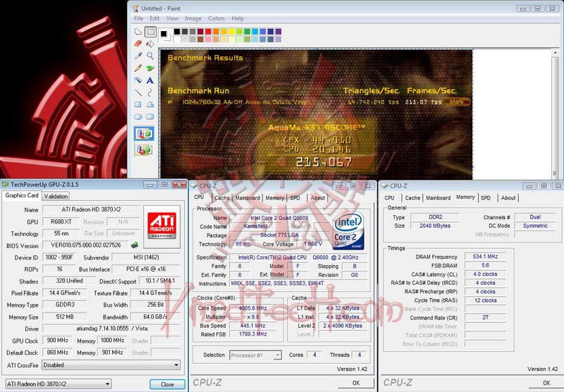The image size is (564, 392).
Task: Open the Help menu in Paint
Action: [x=238, y=18]
